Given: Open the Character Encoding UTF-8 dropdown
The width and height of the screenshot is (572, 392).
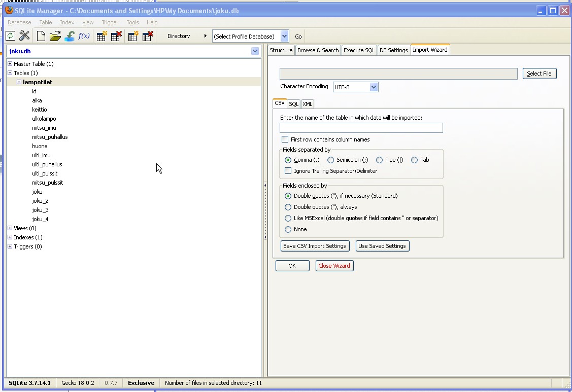Looking at the screenshot, I should (x=374, y=87).
